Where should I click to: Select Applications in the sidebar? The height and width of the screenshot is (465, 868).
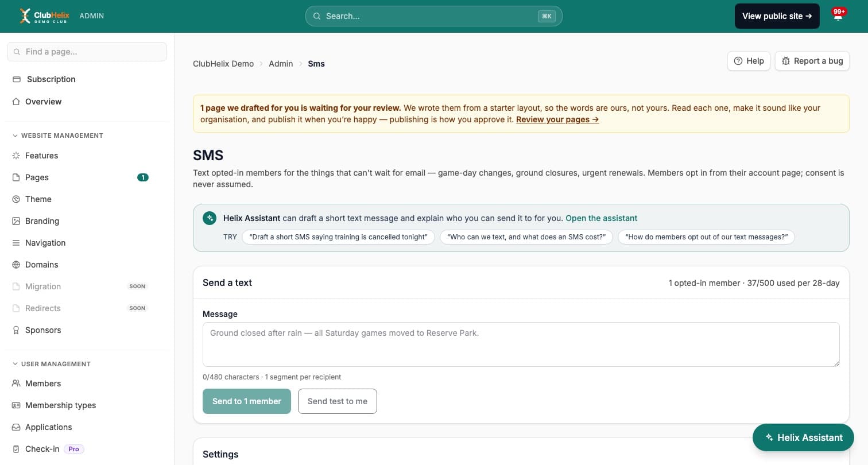(x=48, y=427)
